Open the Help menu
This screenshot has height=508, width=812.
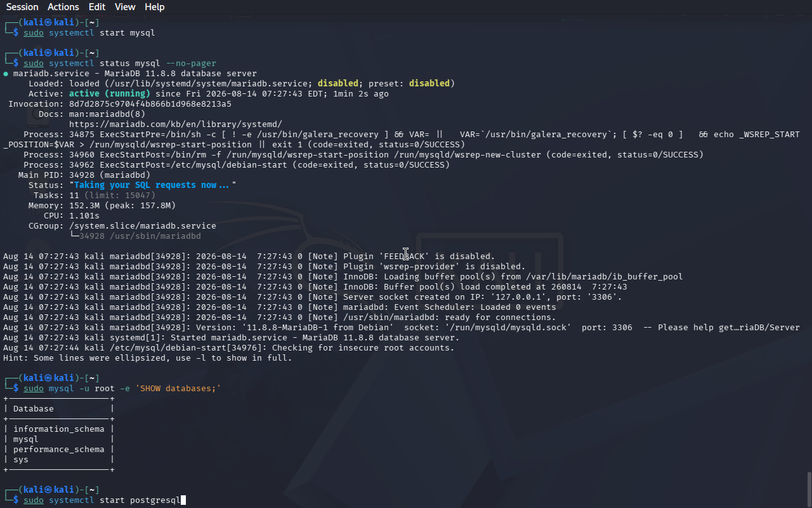[154, 7]
